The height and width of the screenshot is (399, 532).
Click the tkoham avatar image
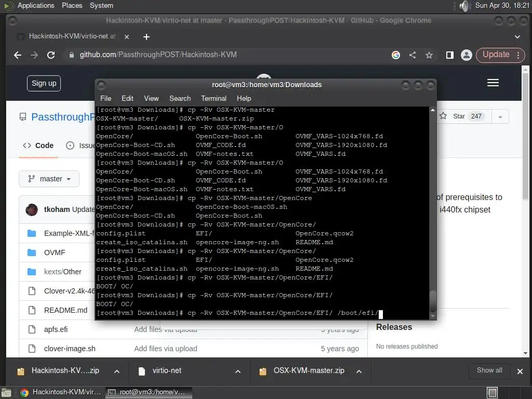[32, 210]
